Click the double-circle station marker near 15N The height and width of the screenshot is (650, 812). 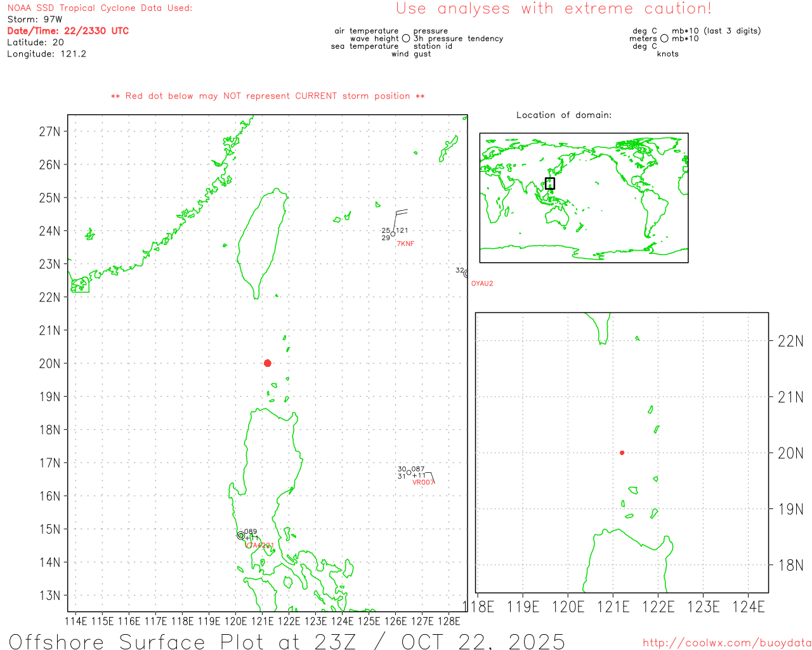coord(240,536)
